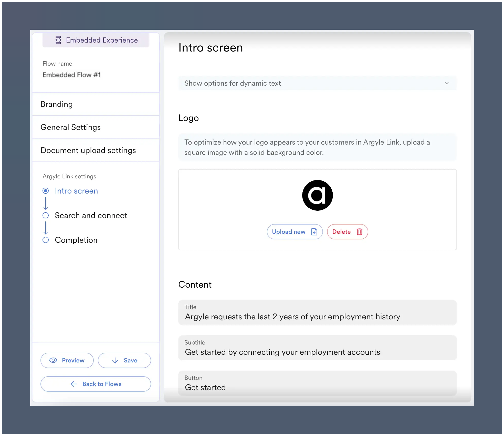Select the Completion step radio button
The width and height of the screenshot is (504, 436).
(46, 240)
